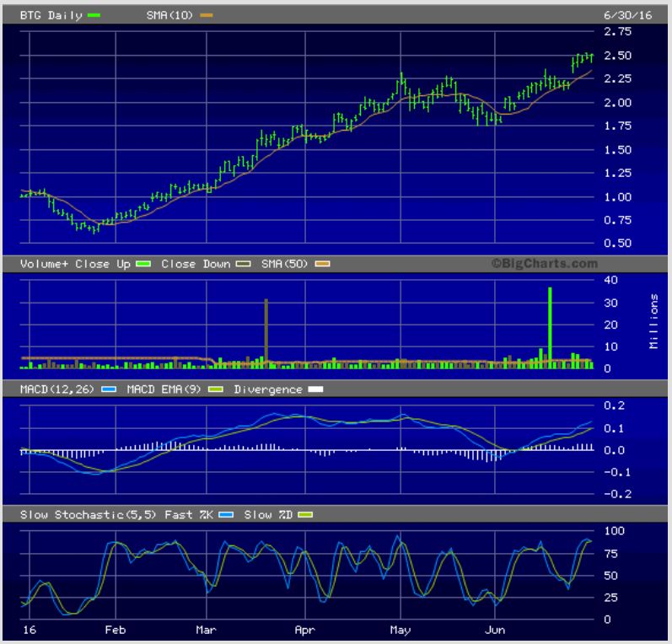Click the 0.50 price axis value
This screenshot has width=672, height=644.
pos(617,243)
